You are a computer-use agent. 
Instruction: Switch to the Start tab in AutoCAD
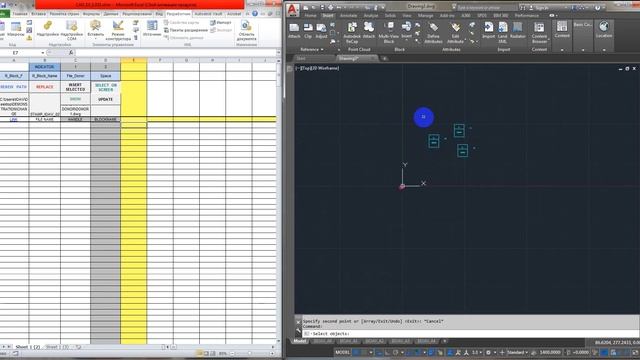(x=301, y=58)
